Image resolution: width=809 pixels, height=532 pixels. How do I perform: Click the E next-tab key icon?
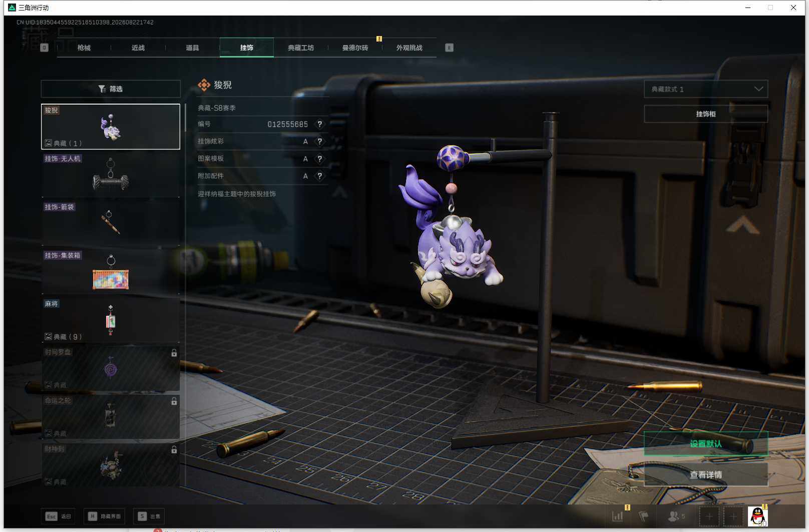449,48
